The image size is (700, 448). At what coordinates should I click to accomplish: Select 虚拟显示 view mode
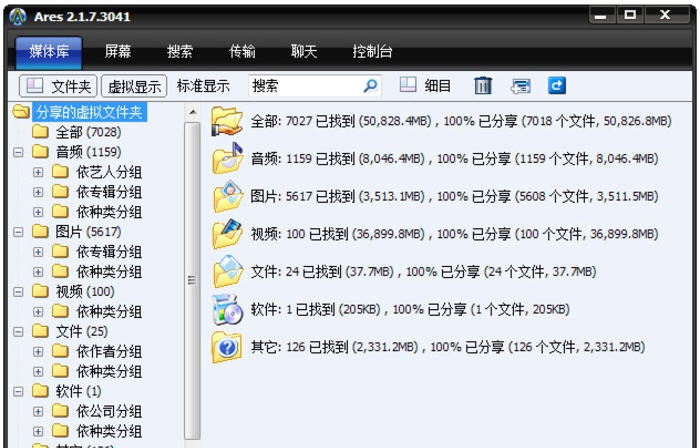pos(134,86)
